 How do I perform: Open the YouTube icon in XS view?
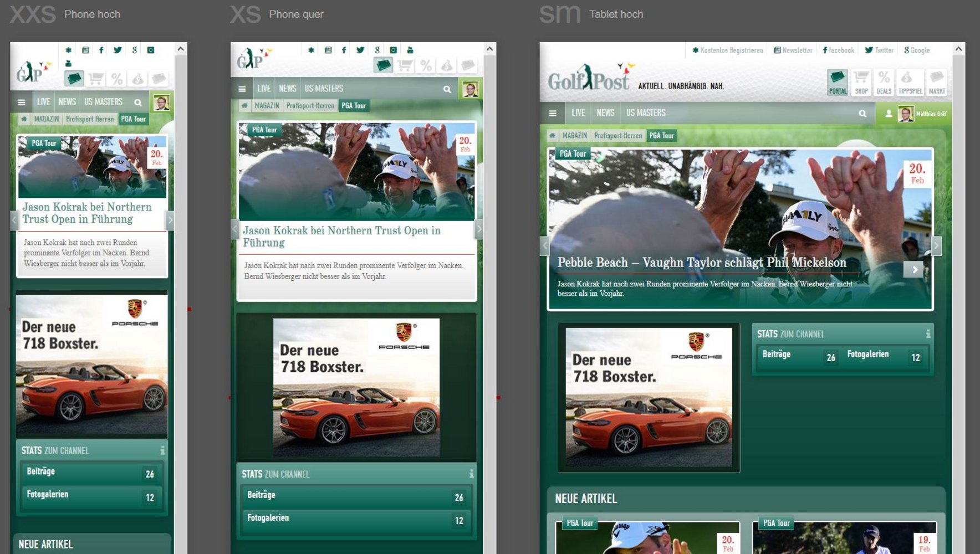pyautogui.click(x=410, y=50)
